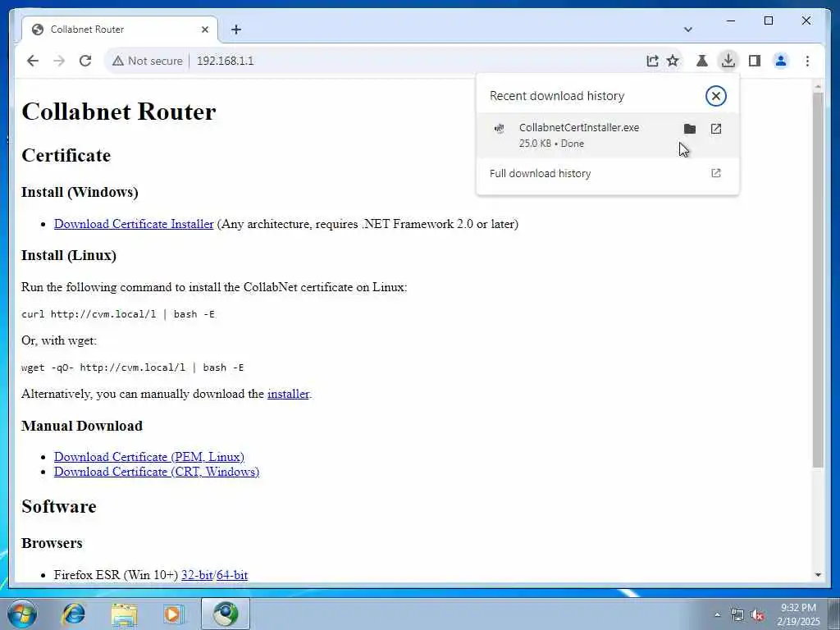
Task: Bookmark this page with the star
Action: click(x=673, y=61)
